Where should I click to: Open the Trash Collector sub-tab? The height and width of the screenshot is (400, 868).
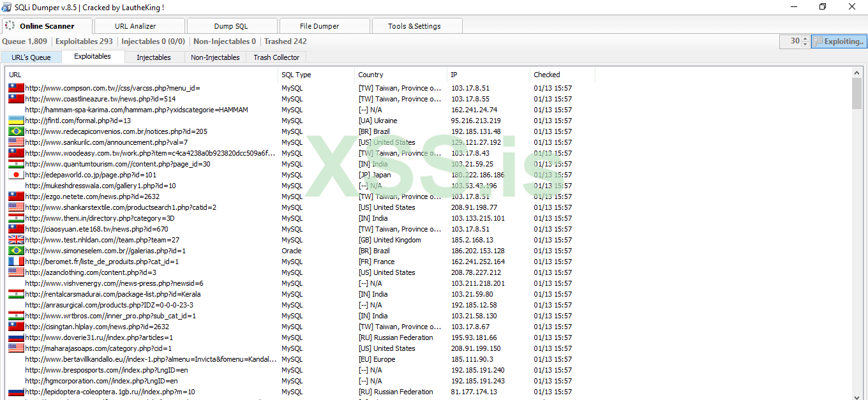click(276, 57)
